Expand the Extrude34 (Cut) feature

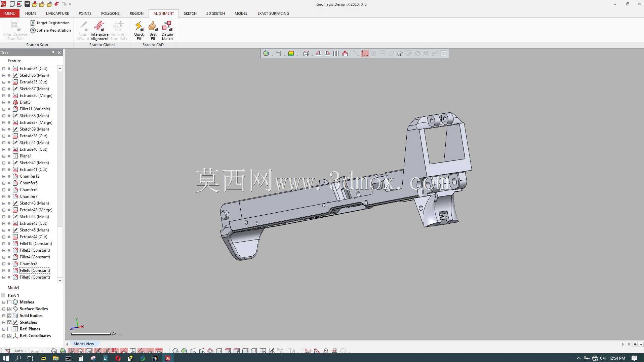coord(4,69)
